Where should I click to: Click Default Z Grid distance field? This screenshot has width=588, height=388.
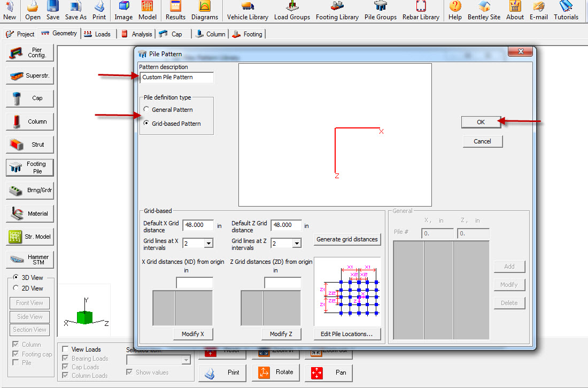click(286, 225)
